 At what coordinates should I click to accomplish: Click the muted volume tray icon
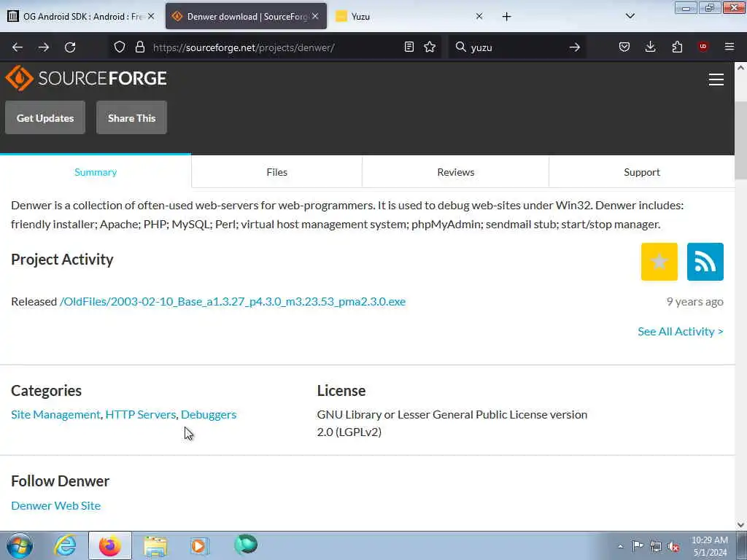673,546
